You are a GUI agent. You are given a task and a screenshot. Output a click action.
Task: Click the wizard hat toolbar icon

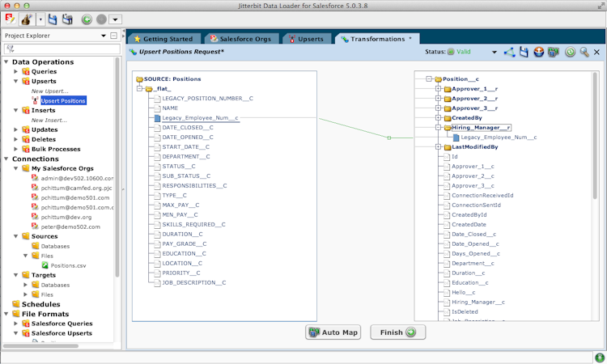(x=27, y=19)
